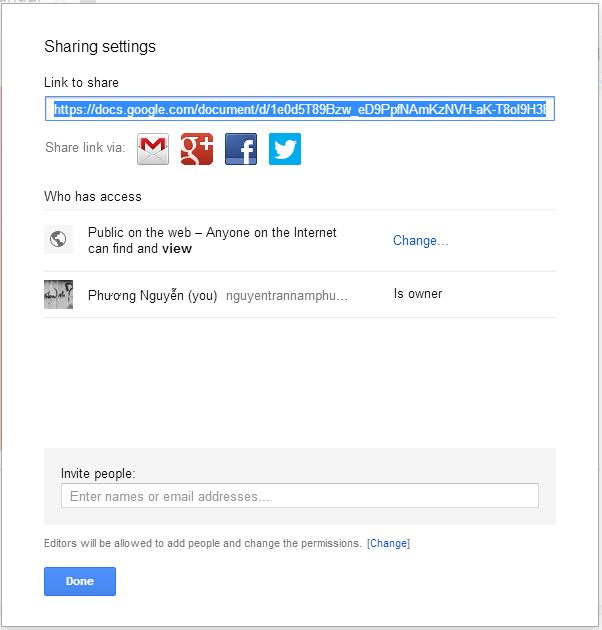The image size is (602, 630).
Task: Share the link via Twitter icon
Action: 285,149
